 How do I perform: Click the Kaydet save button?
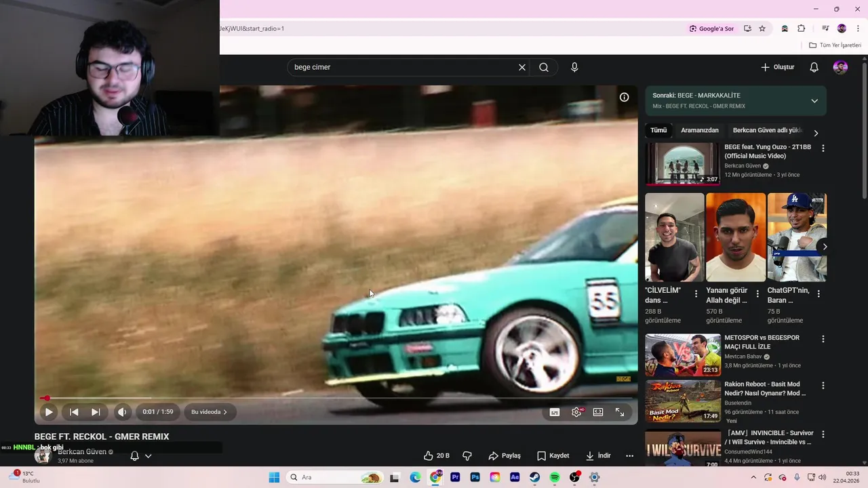553,456
